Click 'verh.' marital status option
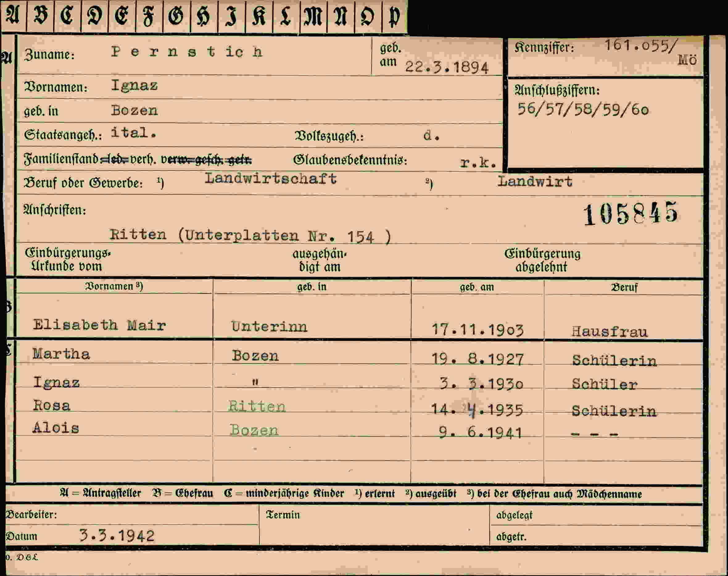 (x=143, y=159)
